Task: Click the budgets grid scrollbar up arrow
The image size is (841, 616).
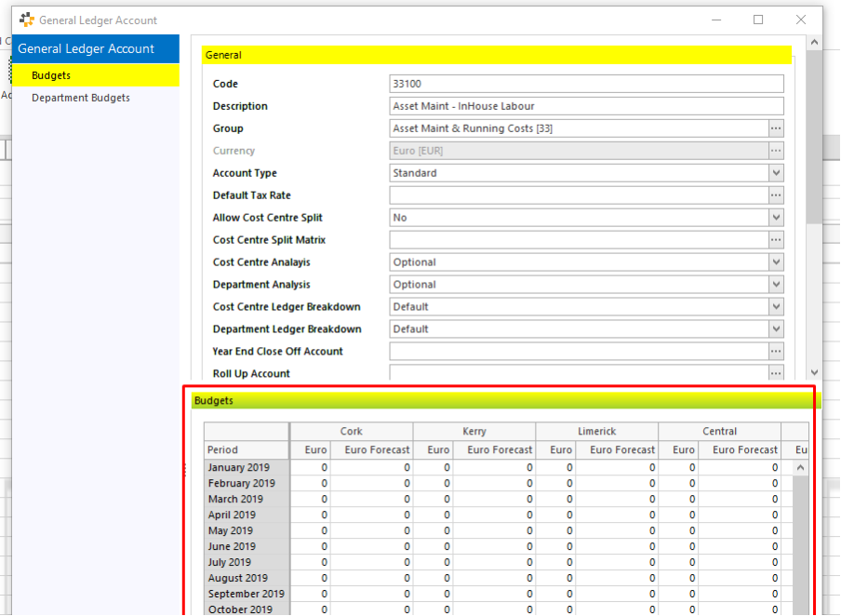Action: [800, 466]
